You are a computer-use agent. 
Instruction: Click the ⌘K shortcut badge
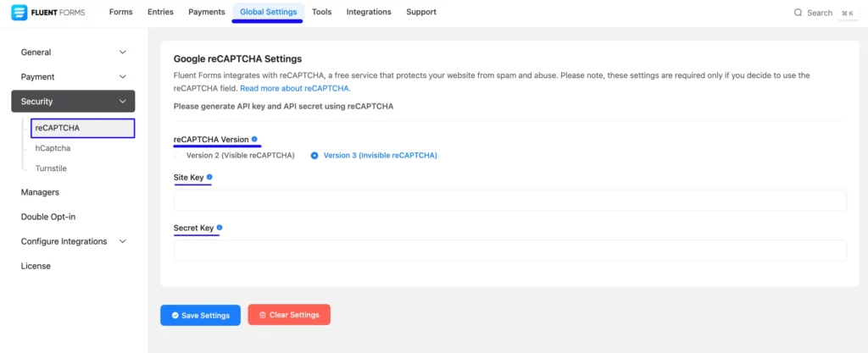click(x=847, y=14)
